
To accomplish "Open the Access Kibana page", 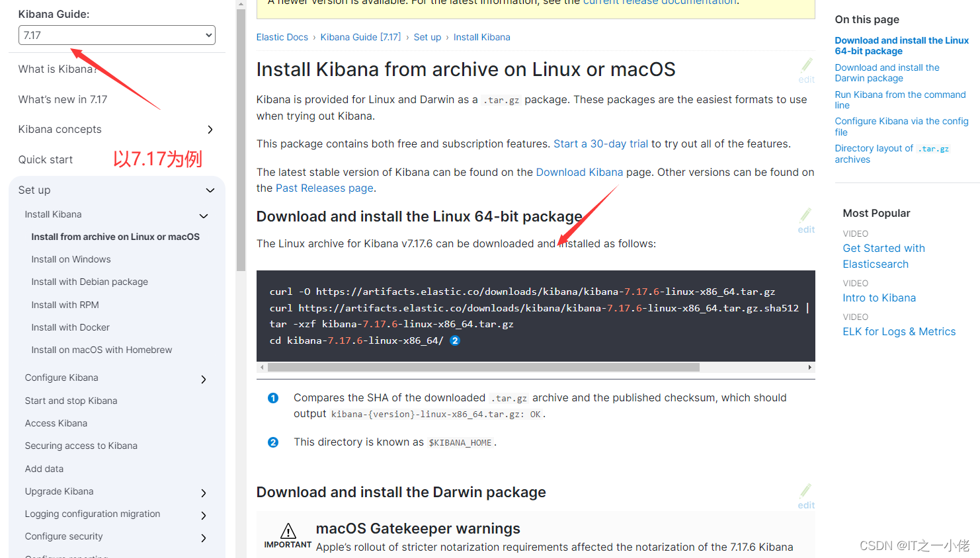I will (56, 423).
